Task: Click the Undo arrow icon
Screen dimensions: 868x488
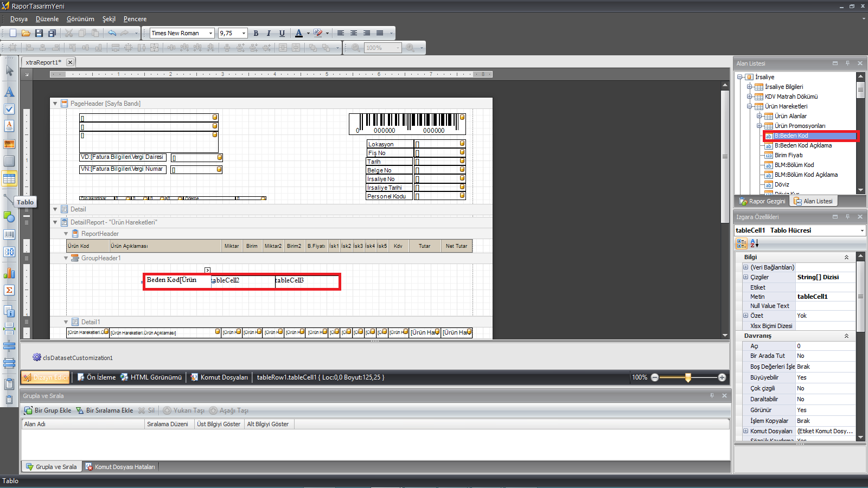Action: pos(112,33)
